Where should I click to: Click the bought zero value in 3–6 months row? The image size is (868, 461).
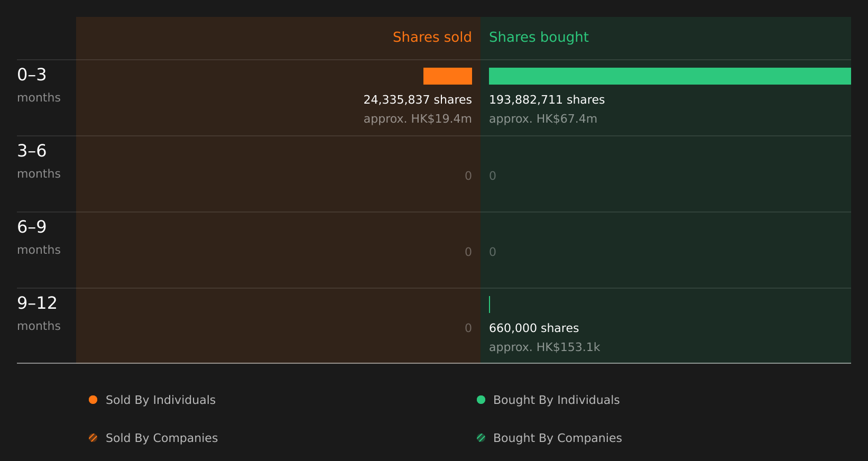click(493, 176)
